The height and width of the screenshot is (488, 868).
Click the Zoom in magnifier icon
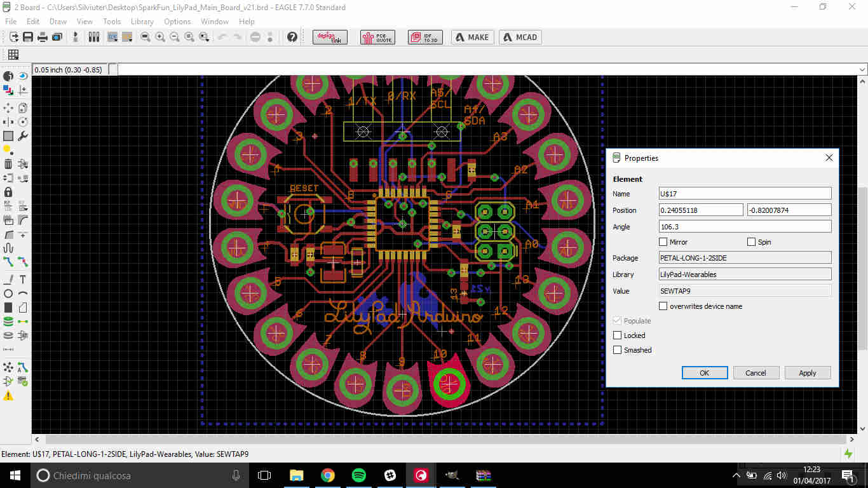click(160, 37)
